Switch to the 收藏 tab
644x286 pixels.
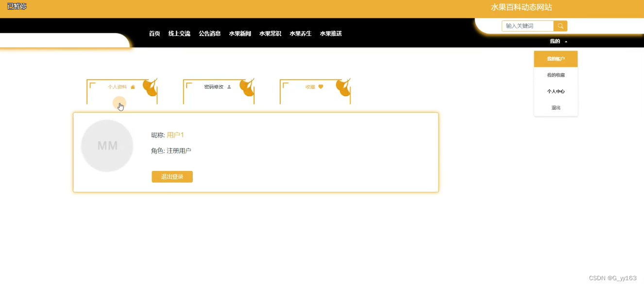click(x=315, y=91)
